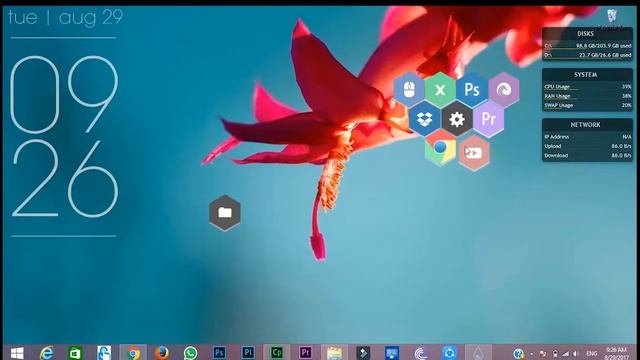Open the volume speaker tray icon

pyautogui.click(x=576, y=353)
